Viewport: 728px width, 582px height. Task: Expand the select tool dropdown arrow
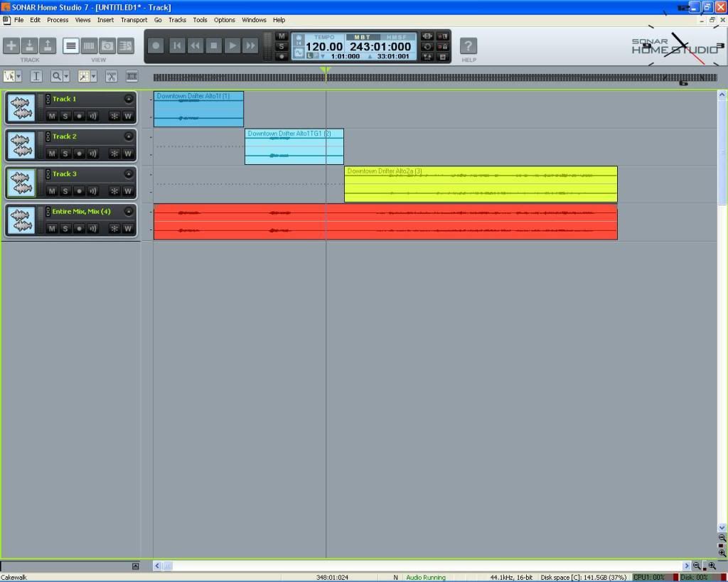(18, 76)
